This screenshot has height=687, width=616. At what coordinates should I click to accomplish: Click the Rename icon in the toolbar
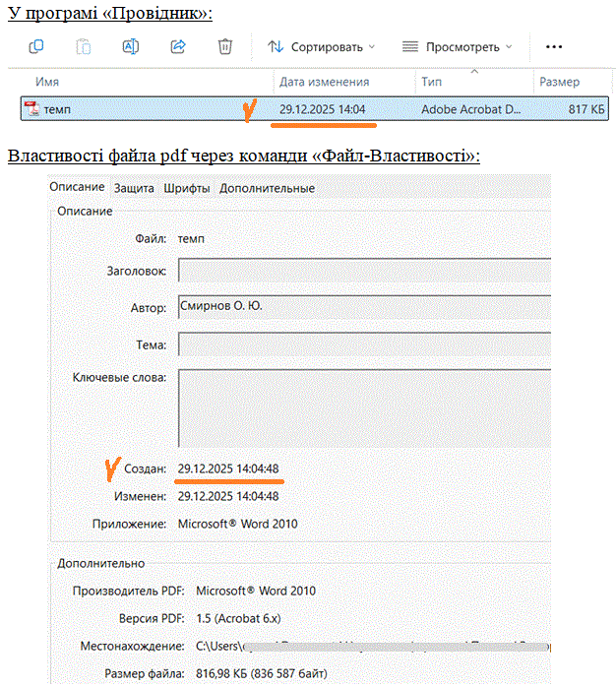131,46
